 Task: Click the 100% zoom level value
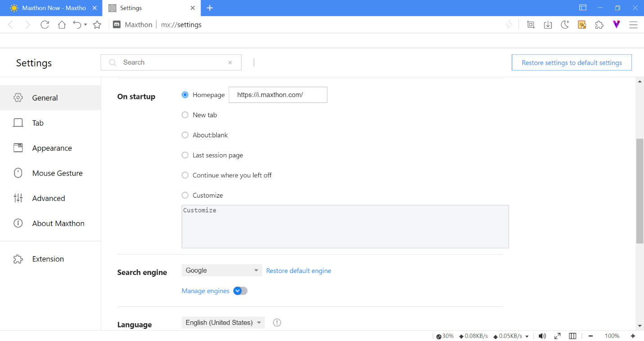612,336
